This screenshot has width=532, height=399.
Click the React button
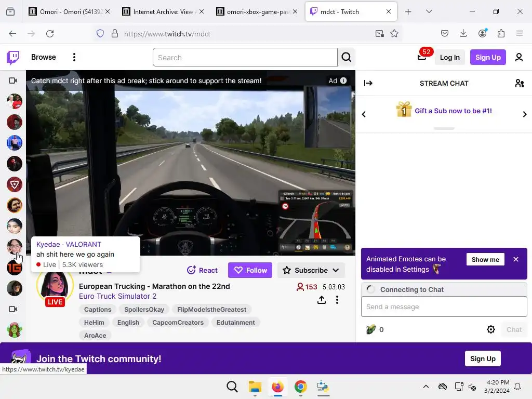tap(202, 270)
